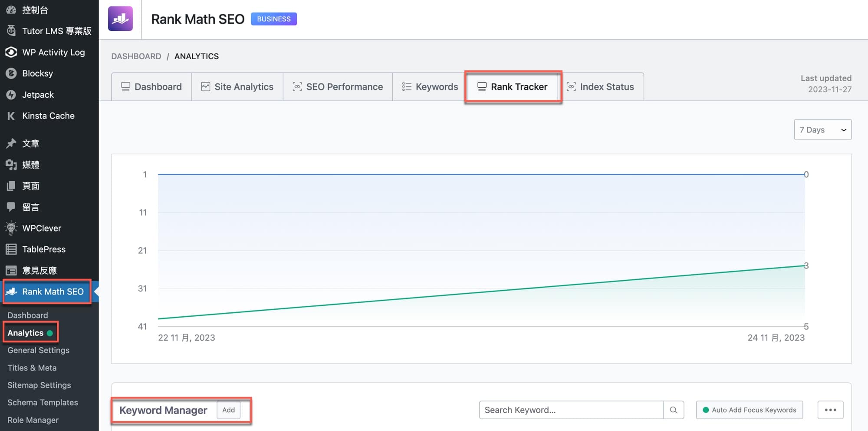
Task: Open General Settings submenu item
Action: pyautogui.click(x=38, y=350)
